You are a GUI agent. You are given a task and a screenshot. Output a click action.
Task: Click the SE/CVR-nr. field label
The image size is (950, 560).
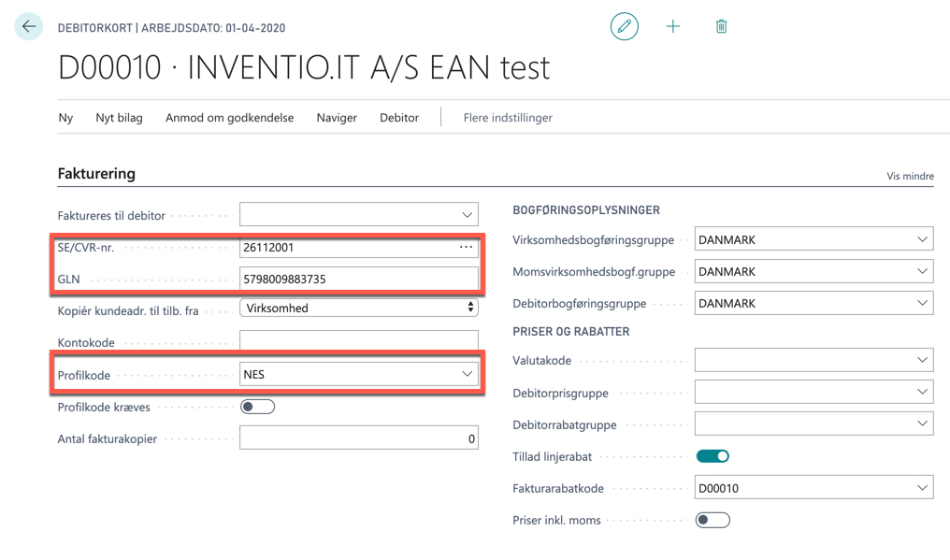tap(85, 247)
